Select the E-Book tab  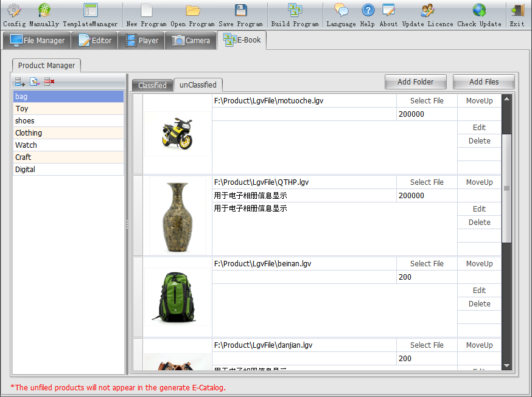pyautogui.click(x=242, y=40)
